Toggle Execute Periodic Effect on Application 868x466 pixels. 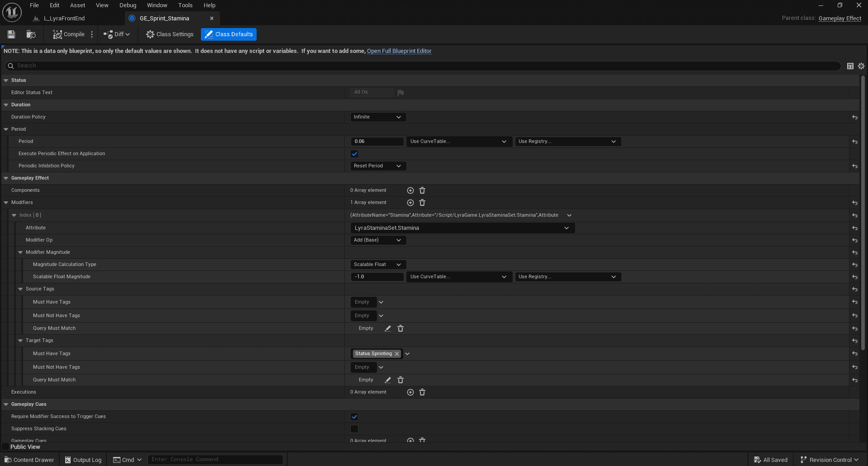pyautogui.click(x=354, y=154)
